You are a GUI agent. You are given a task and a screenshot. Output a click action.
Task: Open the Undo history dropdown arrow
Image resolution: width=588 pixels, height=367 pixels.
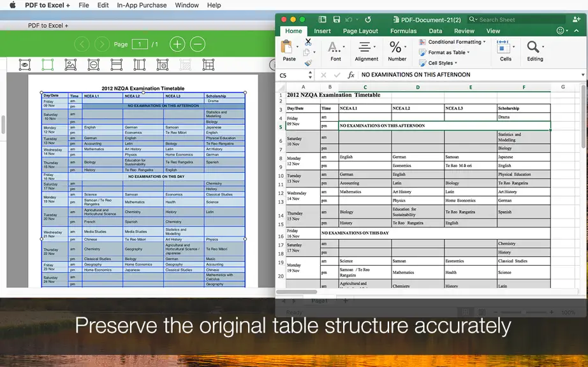(x=357, y=20)
